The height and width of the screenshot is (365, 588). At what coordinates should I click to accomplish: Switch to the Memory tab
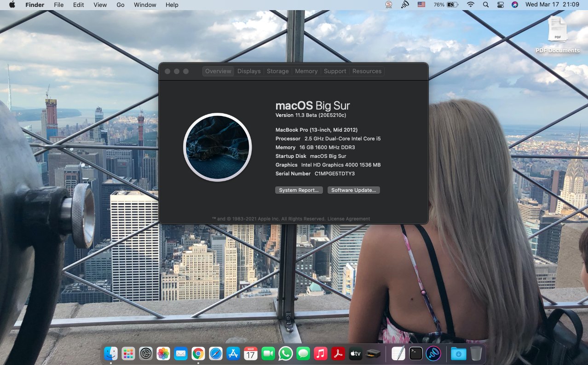[x=306, y=71]
